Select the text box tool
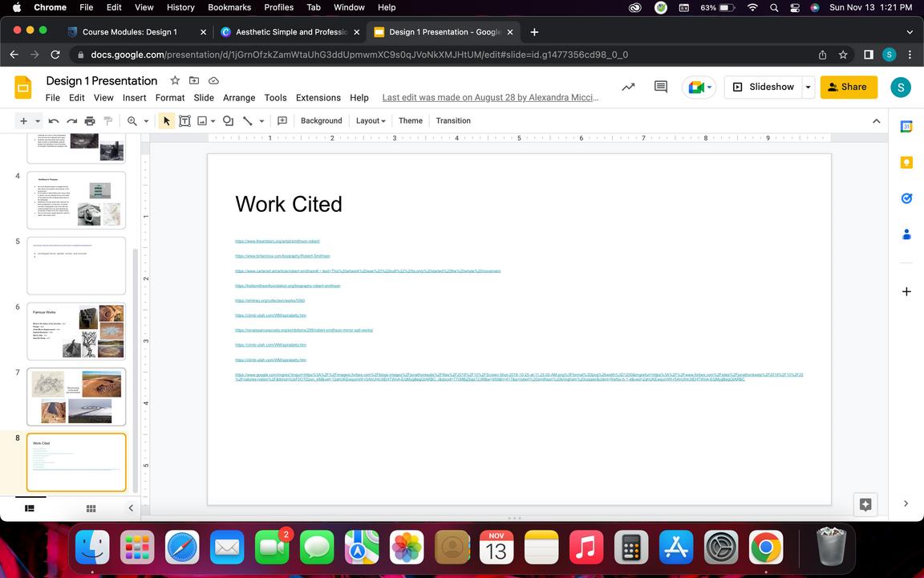Image resolution: width=924 pixels, height=578 pixels. tap(184, 121)
